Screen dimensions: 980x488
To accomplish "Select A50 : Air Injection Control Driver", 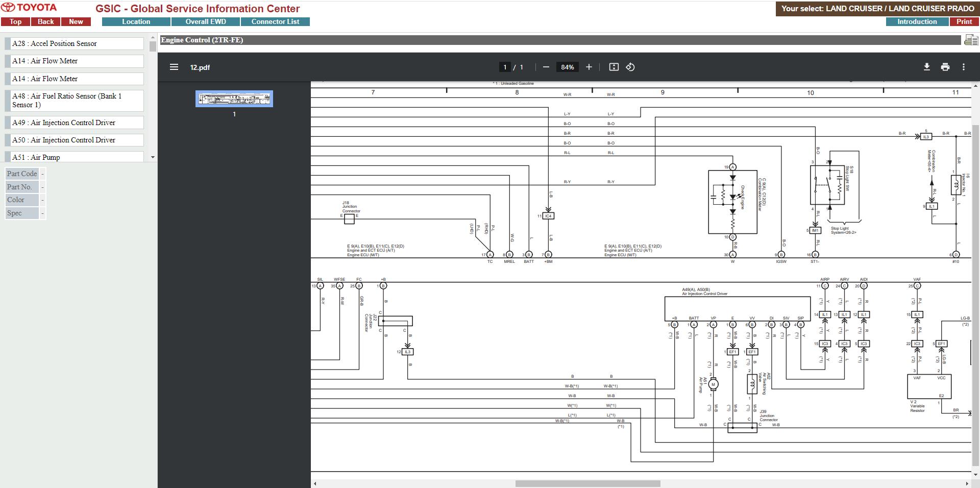I will [x=75, y=140].
